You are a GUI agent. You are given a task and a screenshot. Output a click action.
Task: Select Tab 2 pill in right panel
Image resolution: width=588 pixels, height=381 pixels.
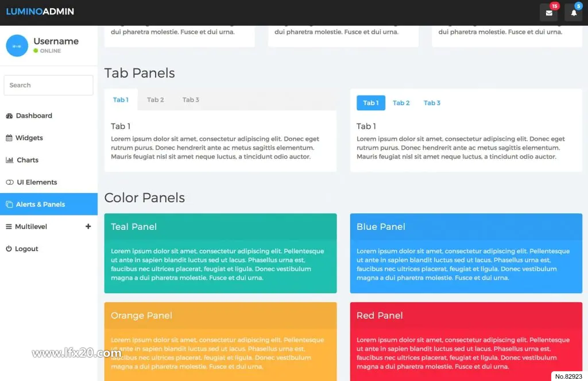[401, 103]
